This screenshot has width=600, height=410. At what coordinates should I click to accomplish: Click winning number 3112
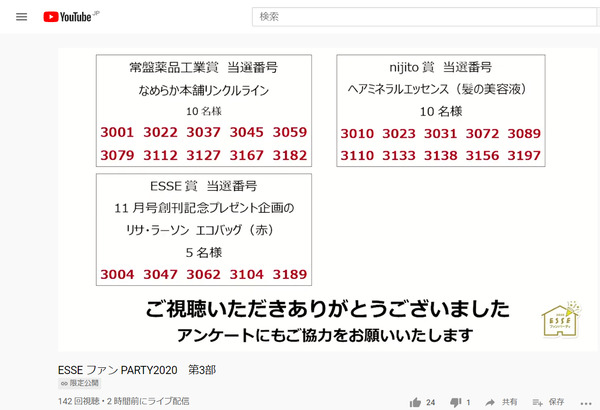tap(160, 155)
